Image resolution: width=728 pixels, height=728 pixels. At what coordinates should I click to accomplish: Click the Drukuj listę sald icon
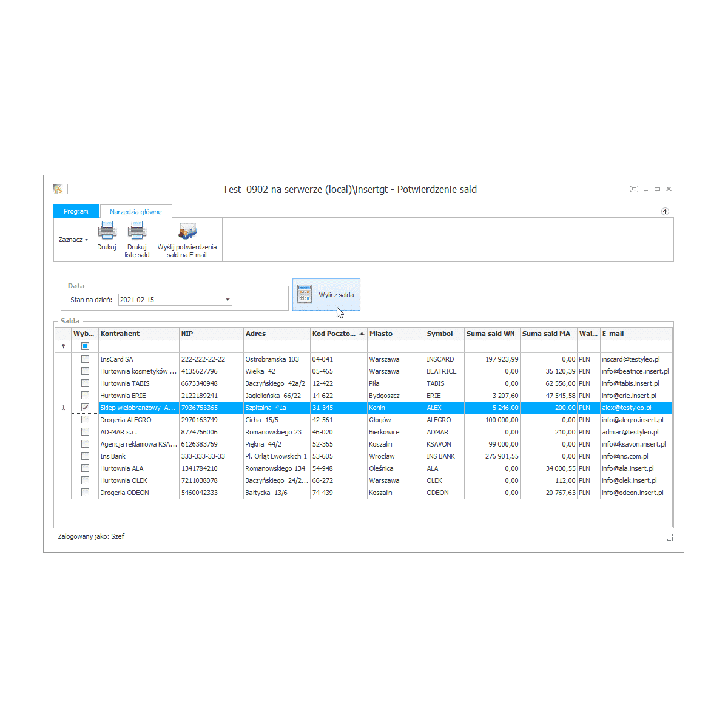coord(137,231)
